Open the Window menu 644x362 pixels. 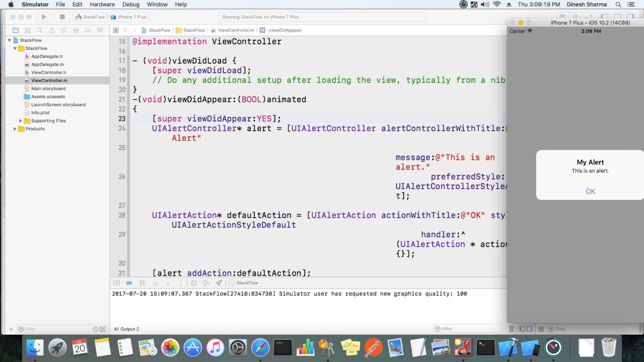(157, 4)
